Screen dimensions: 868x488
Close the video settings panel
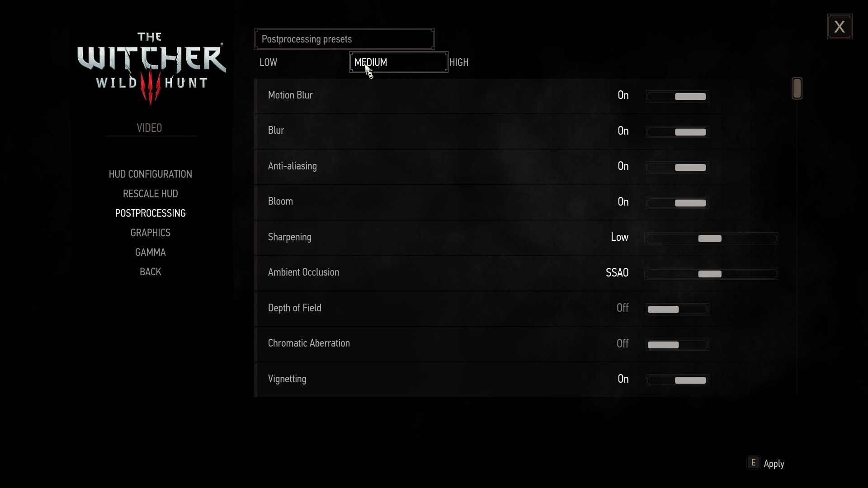click(840, 27)
